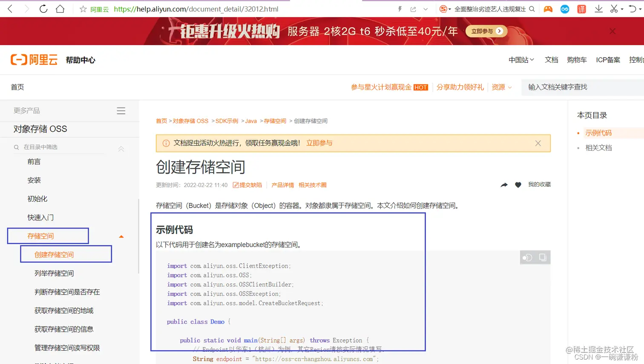Open 列举存储空间 in the sidebar
The width and height of the screenshot is (644, 364).
coord(54,273)
